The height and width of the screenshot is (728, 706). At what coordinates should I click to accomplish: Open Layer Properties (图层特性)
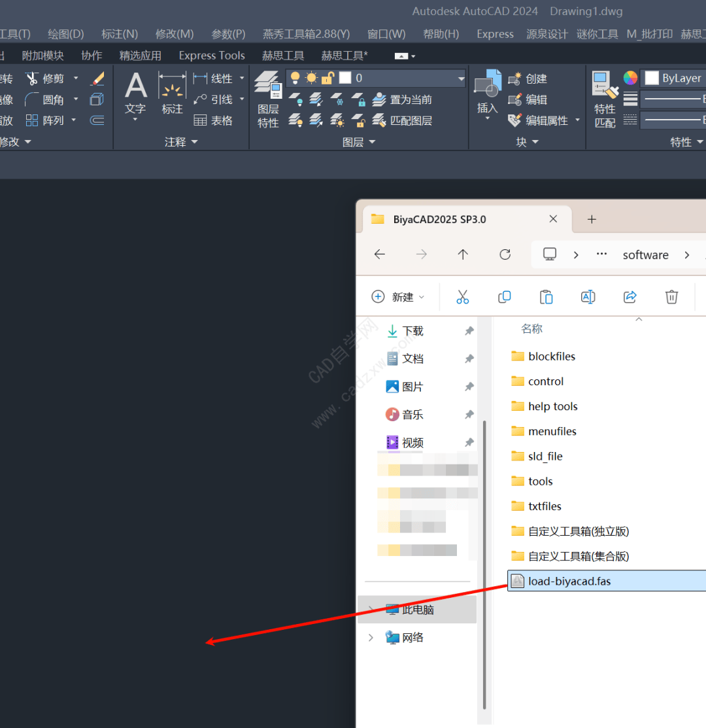click(268, 99)
